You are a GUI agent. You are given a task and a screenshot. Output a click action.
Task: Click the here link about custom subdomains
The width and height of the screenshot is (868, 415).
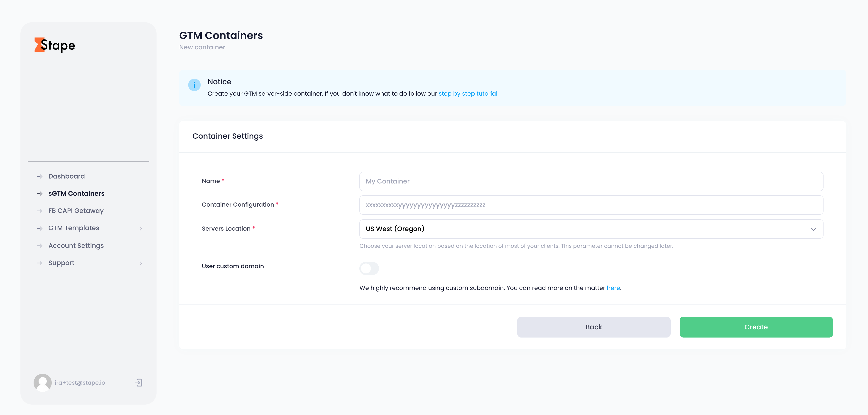coord(613,288)
